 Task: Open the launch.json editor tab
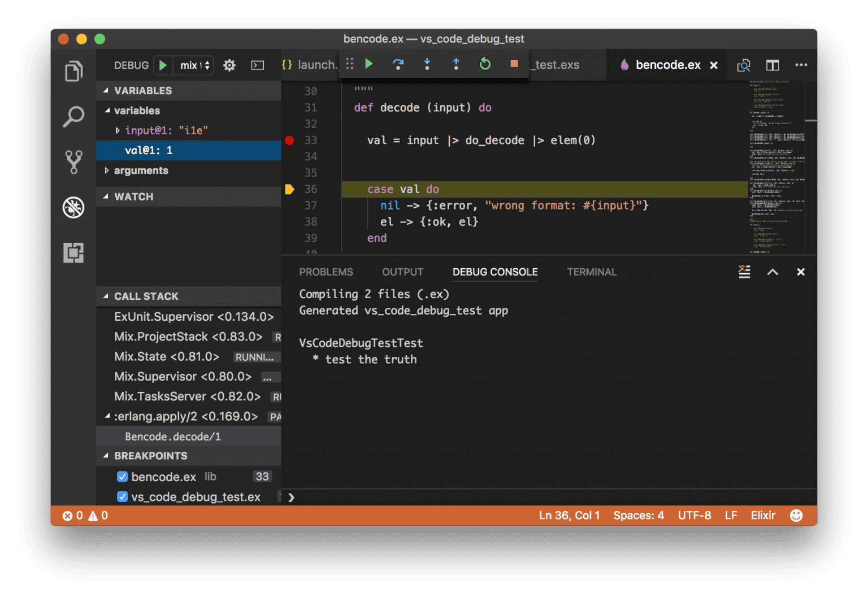[310, 66]
